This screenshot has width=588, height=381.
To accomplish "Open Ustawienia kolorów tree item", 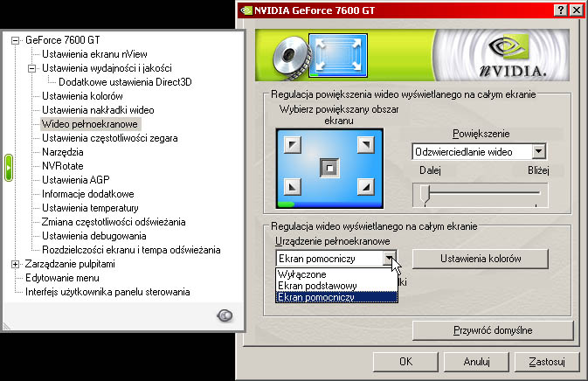I will (82, 96).
